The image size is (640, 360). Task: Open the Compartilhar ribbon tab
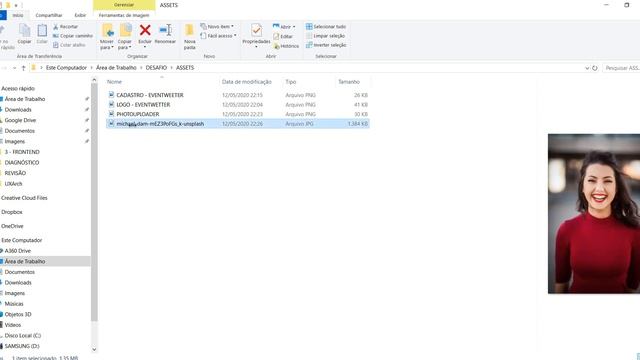click(49, 15)
